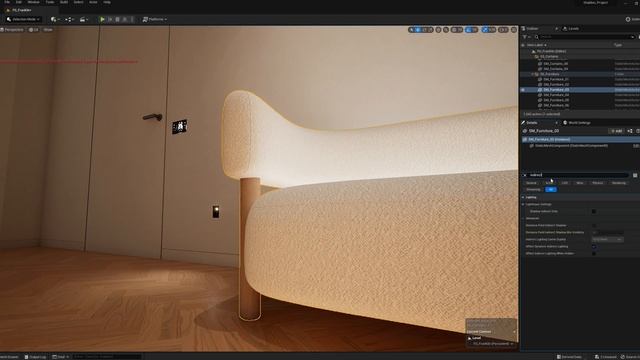Open the Tools menu
This screenshot has height=360, width=640.
pyautogui.click(x=50, y=2)
